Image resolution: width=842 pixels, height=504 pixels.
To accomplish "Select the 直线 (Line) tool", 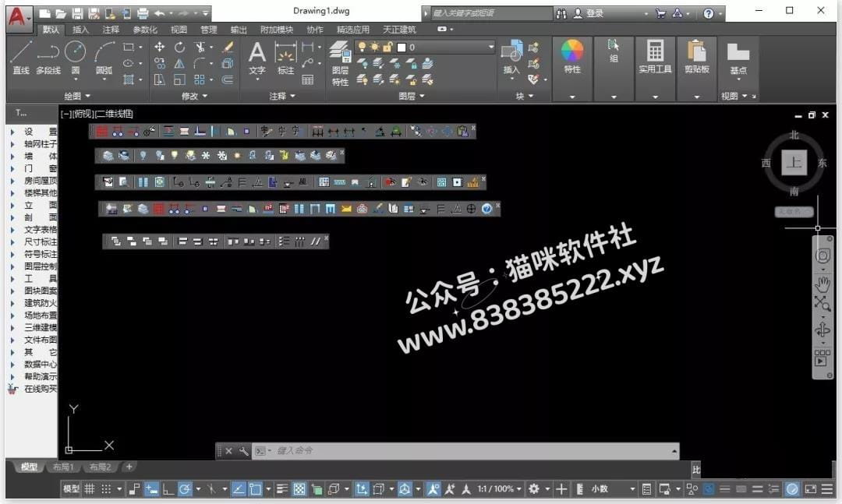I will 21,58.
